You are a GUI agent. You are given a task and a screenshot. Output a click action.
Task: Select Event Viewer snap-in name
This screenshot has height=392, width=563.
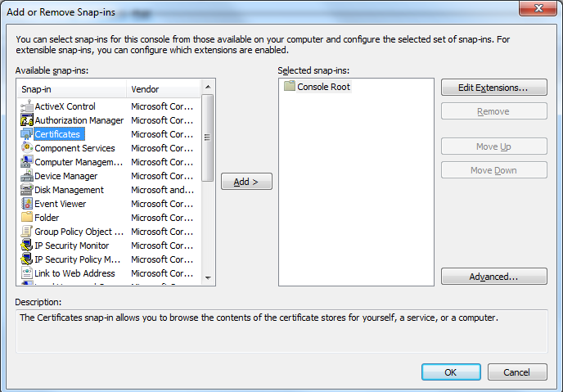click(61, 204)
